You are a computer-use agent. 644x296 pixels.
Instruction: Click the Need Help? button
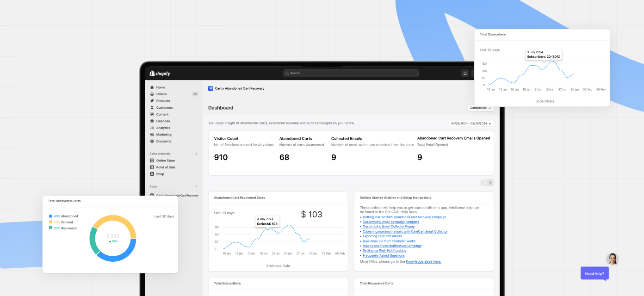[594, 273]
